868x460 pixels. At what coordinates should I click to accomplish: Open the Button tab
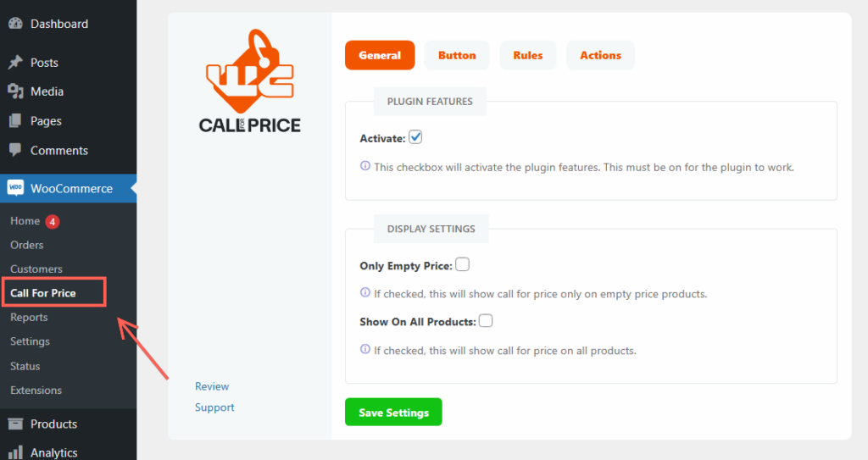pyautogui.click(x=457, y=55)
